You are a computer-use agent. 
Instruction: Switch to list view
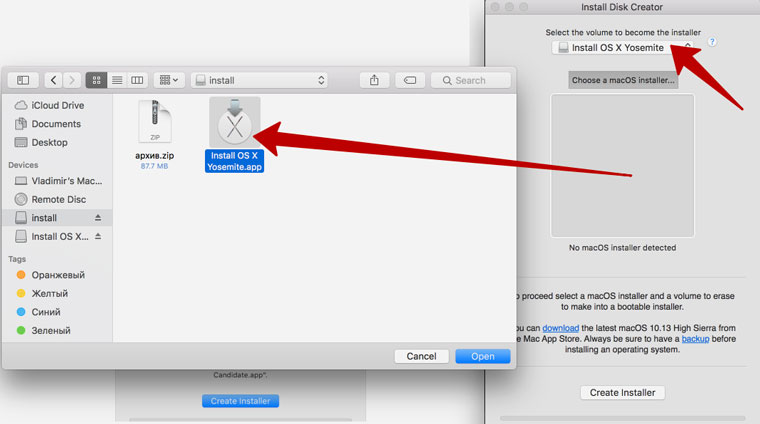click(117, 80)
